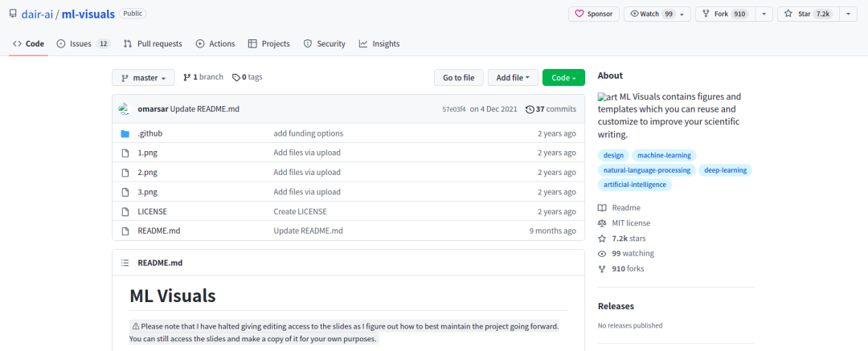The width and height of the screenshot is (868, 351).
Task: Select the deep-learning topic tag
Action: 725,170
